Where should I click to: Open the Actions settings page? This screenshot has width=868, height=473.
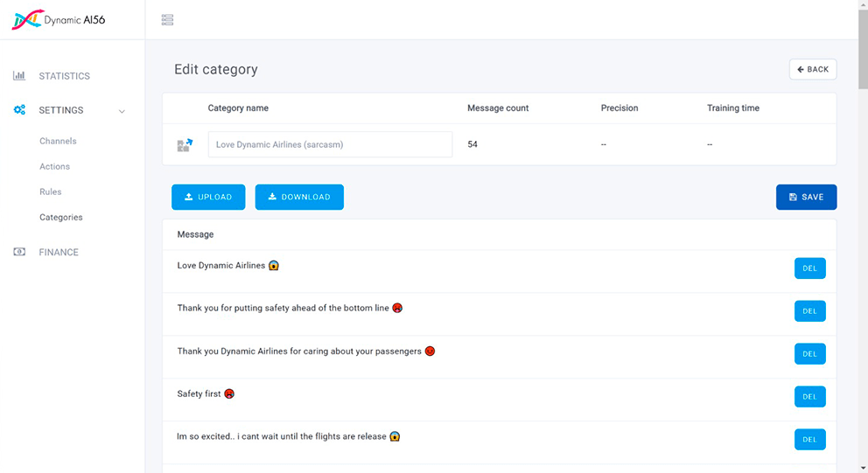tap(54, 166)
